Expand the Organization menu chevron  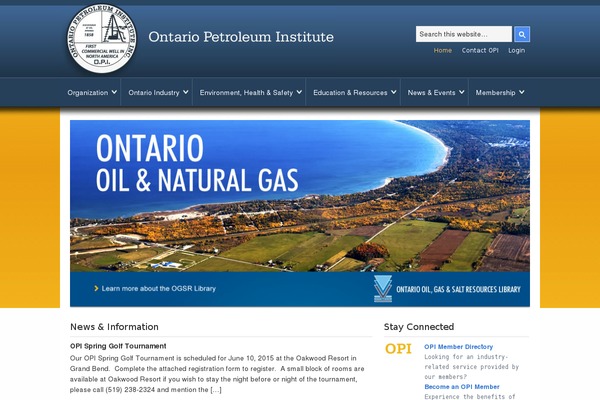pos(114,92)
